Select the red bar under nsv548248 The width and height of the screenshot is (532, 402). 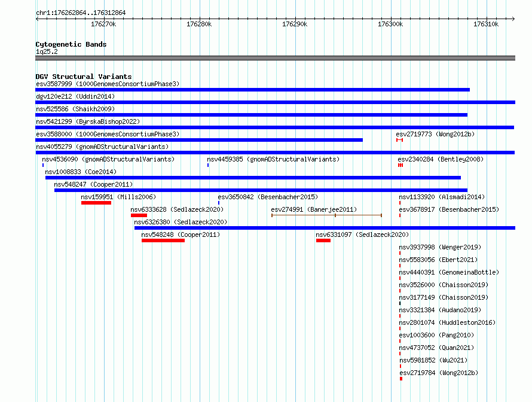coord(163,240)
